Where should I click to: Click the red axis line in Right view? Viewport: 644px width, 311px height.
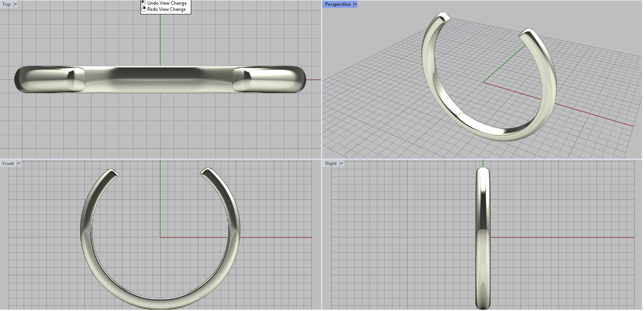pos(563,237)
